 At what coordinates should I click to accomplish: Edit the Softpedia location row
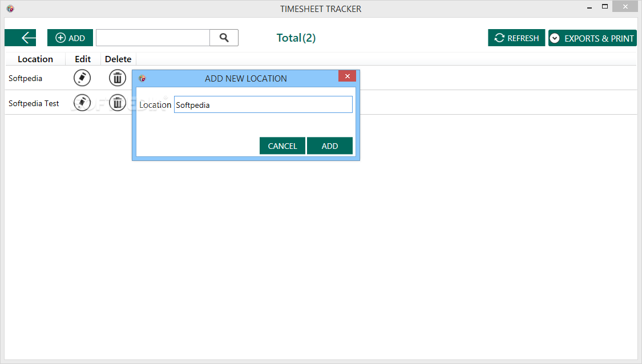coord(82,78)
